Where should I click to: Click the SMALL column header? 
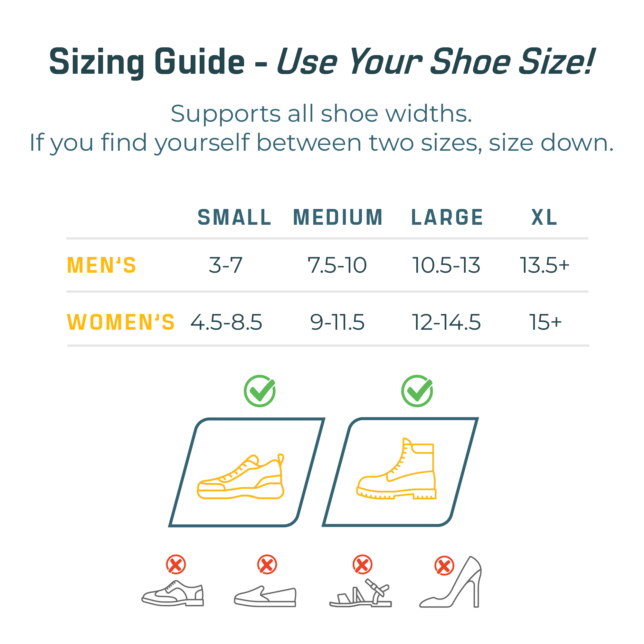click(234, 218)
